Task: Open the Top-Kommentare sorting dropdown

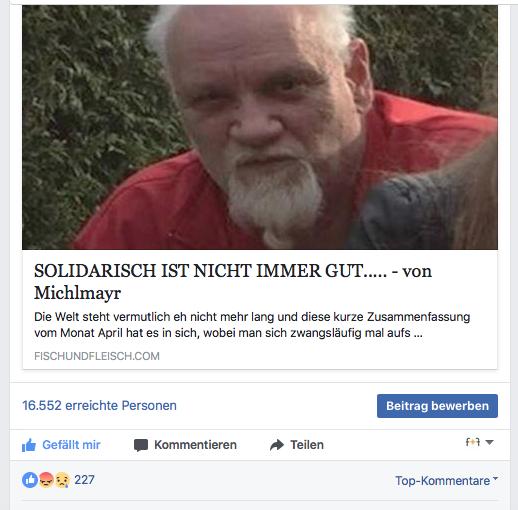Action: pos(446,481)
